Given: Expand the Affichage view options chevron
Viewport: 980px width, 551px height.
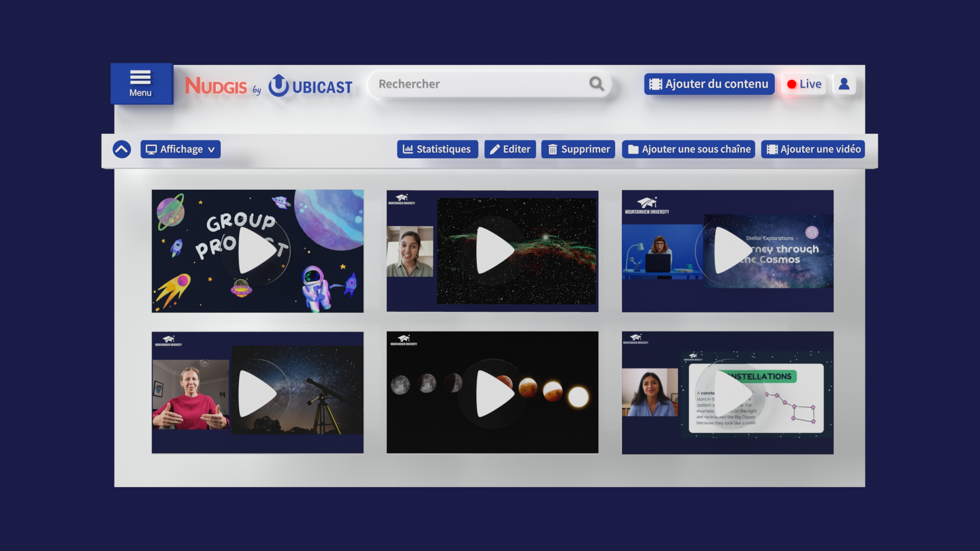Looking at the screenshot, I should click(x=211, y=149).
